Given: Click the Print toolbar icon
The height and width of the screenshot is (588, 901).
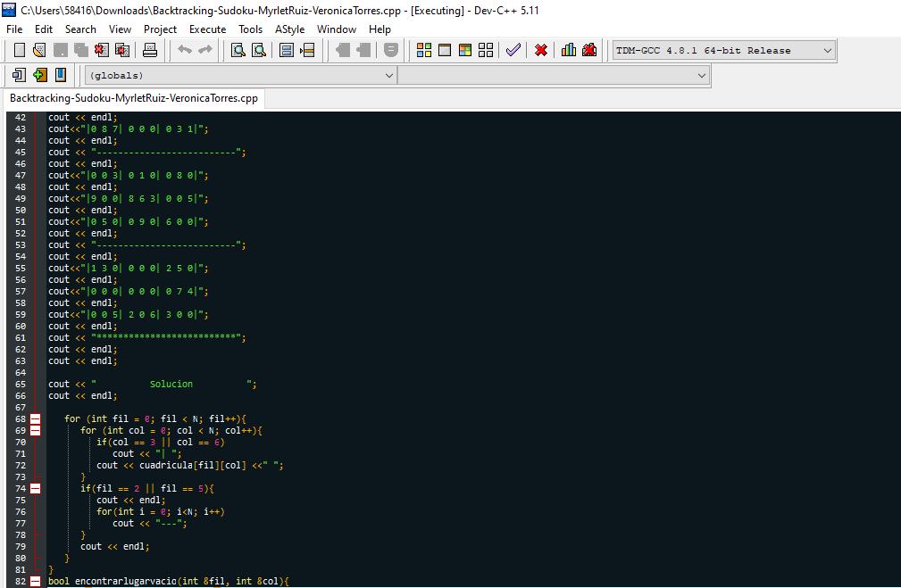Looking at the screenshot, I should tap(150, 51).
